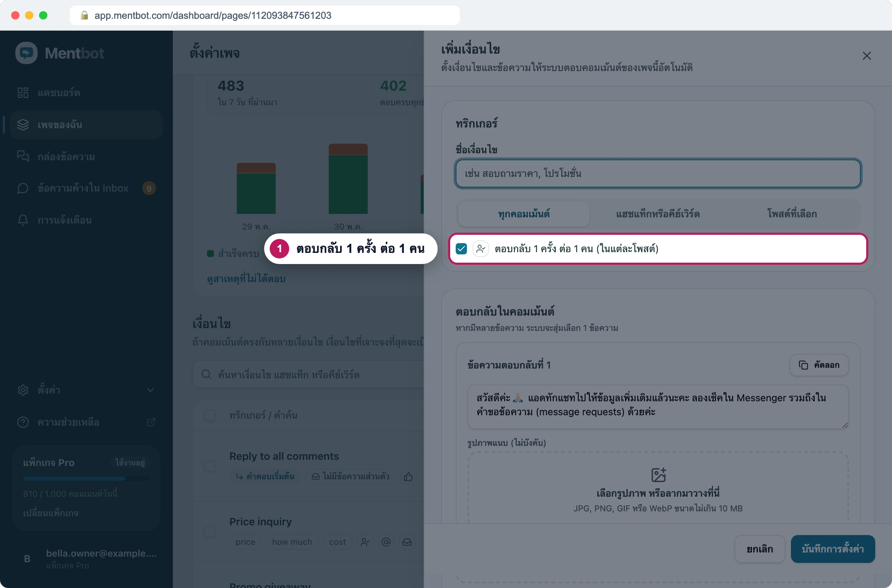Click the @ mention icon on Price inquiry
892x588 pixels.
click(x=386, y=542)
